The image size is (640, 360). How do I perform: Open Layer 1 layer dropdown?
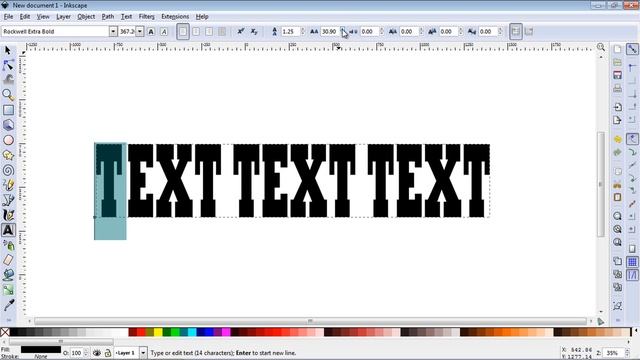click(143, 353)
